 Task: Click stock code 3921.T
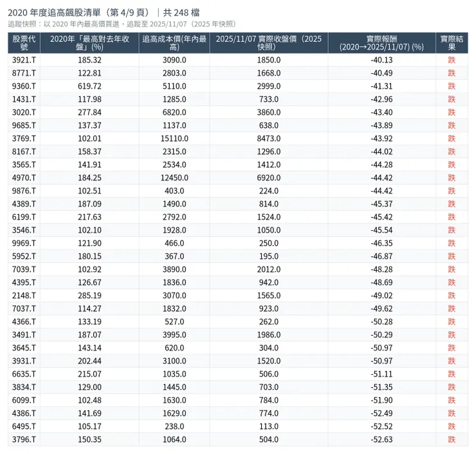(x=24, y=60)
